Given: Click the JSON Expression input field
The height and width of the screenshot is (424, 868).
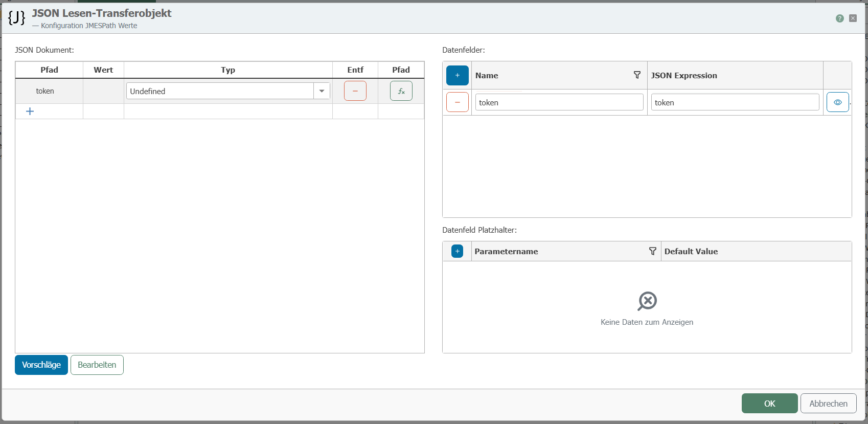Looking at the screenshot, I should point(735,102).
